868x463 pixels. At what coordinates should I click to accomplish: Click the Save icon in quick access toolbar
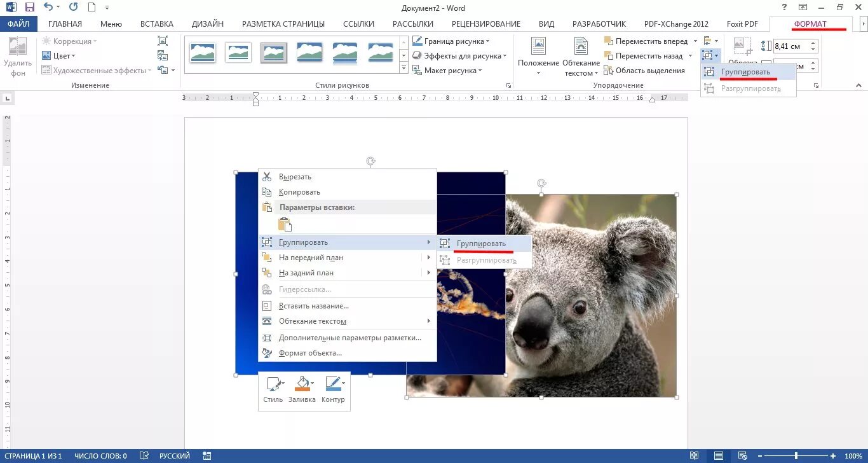click(29, 8)
